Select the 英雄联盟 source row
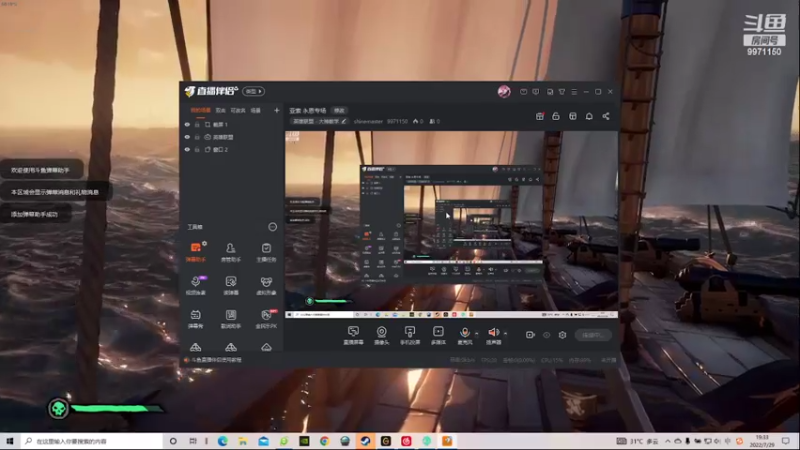The image size is (800, 450). [x=232, y=137]
